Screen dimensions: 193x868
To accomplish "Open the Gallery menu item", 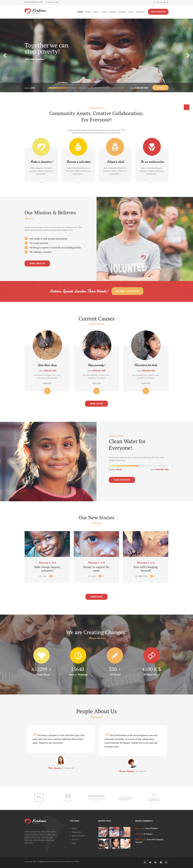I will (x=122, y=12).
